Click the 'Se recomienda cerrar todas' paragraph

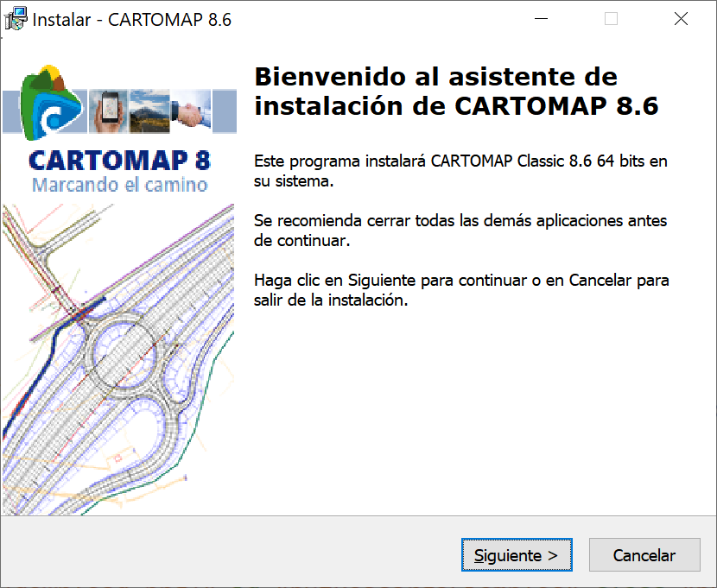[x=460, y=231]
